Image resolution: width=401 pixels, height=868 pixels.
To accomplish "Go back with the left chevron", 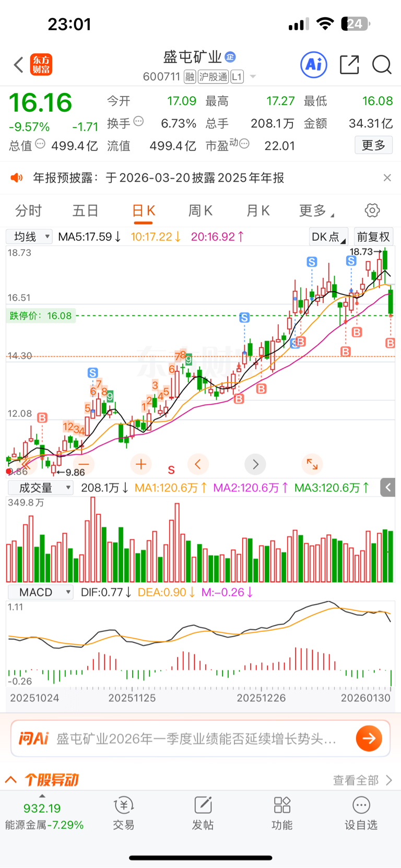I will [19, 65].
